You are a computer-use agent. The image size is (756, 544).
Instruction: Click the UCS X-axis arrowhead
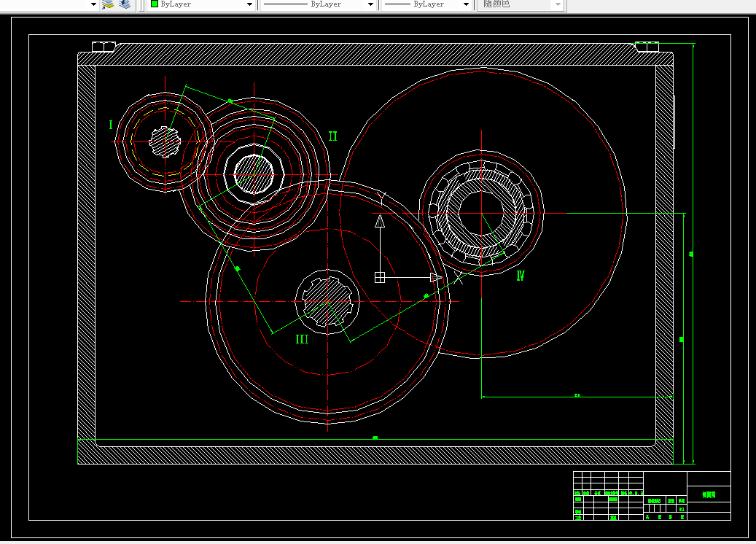pos(436,277)
